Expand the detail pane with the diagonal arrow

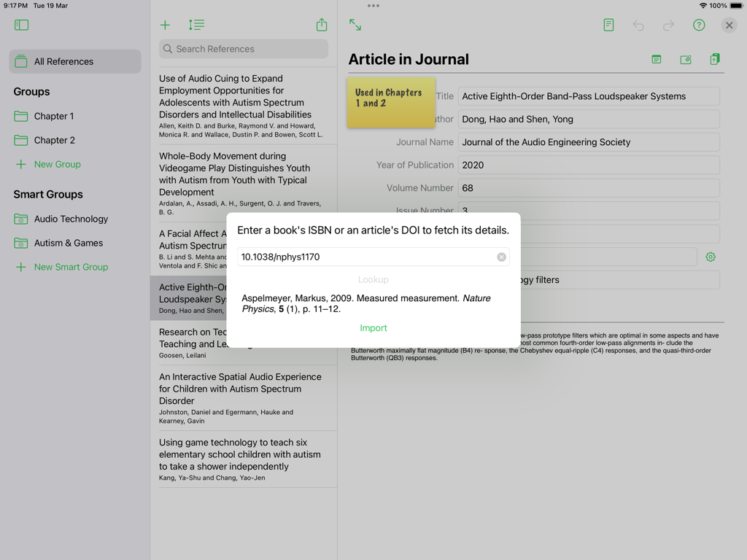point(355,25)
